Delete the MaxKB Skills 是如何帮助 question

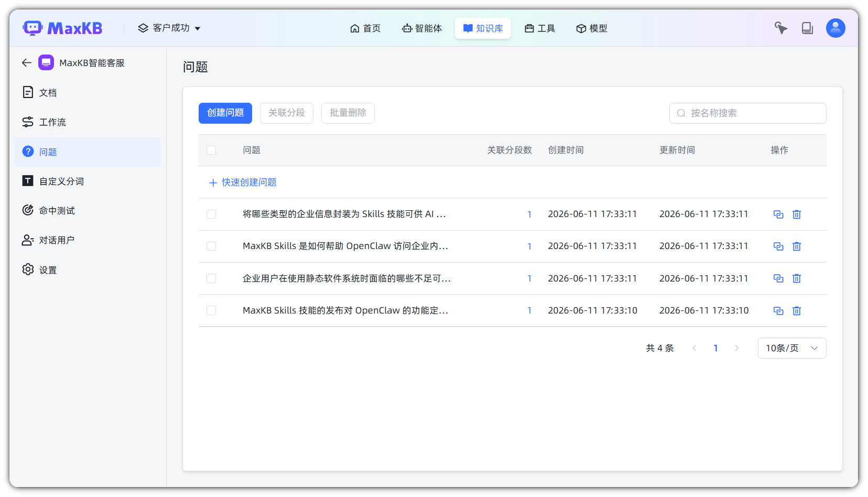pos(797,246)
